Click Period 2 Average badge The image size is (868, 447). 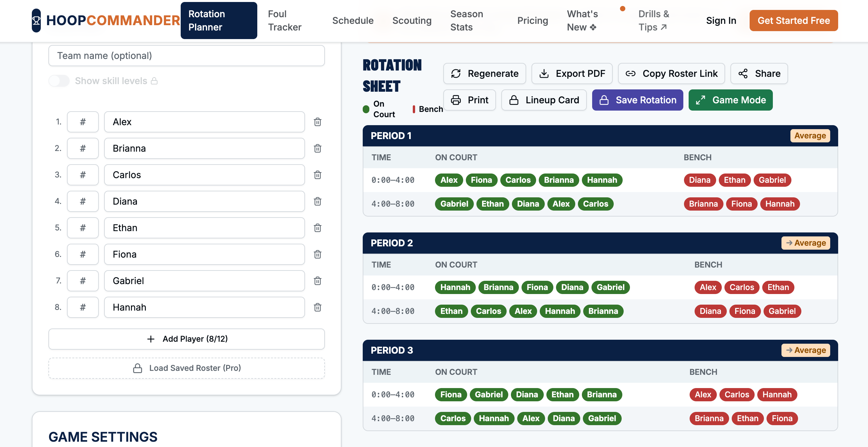click(x=805, y=243)
